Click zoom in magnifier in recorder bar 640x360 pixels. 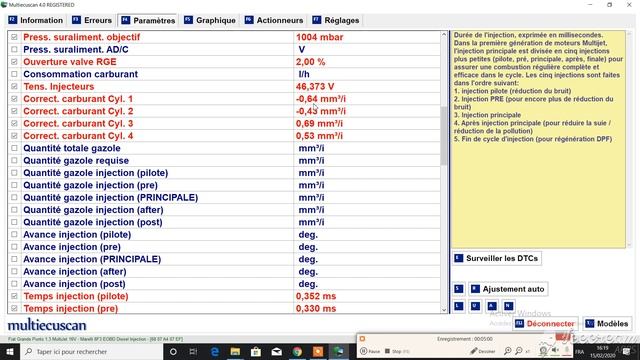[508, 351]
